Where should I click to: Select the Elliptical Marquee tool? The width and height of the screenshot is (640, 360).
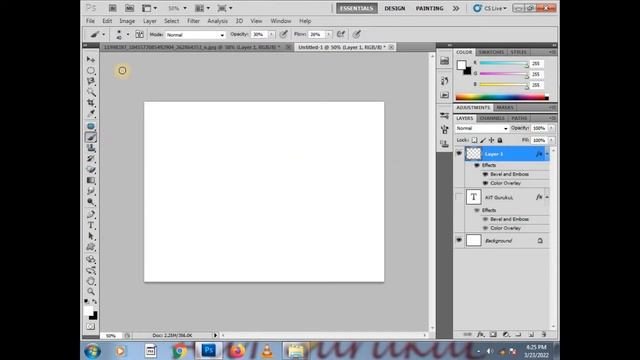coord(91,71)
